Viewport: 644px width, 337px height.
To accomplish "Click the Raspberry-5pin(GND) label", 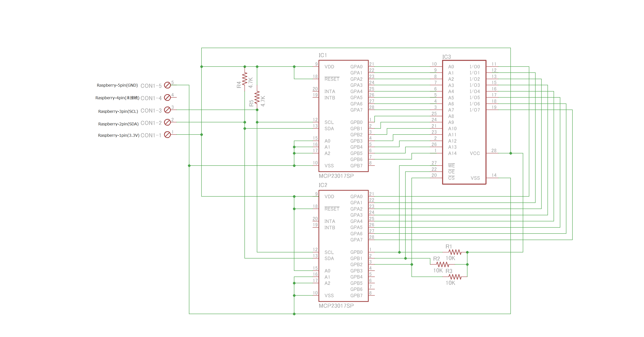I will (117, 85).
